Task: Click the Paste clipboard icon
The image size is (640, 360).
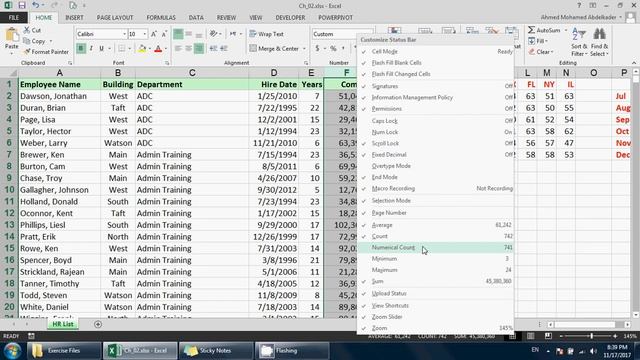Action: (x=11, y=35)
